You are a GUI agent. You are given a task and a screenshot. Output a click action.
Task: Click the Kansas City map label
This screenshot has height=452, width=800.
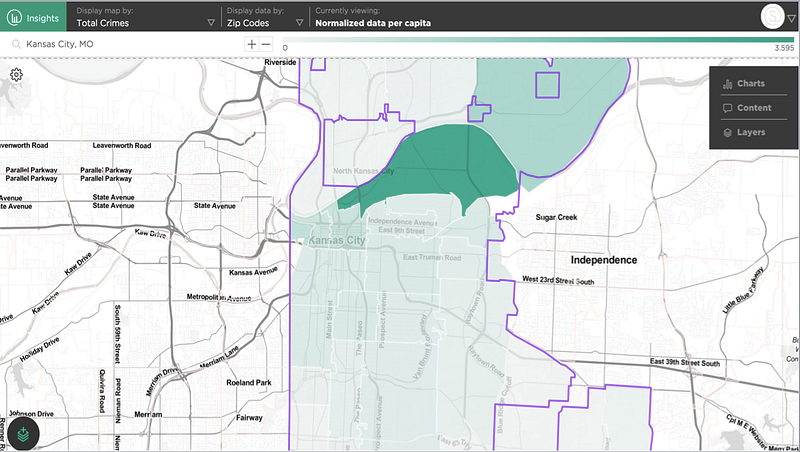coord(337,240)
